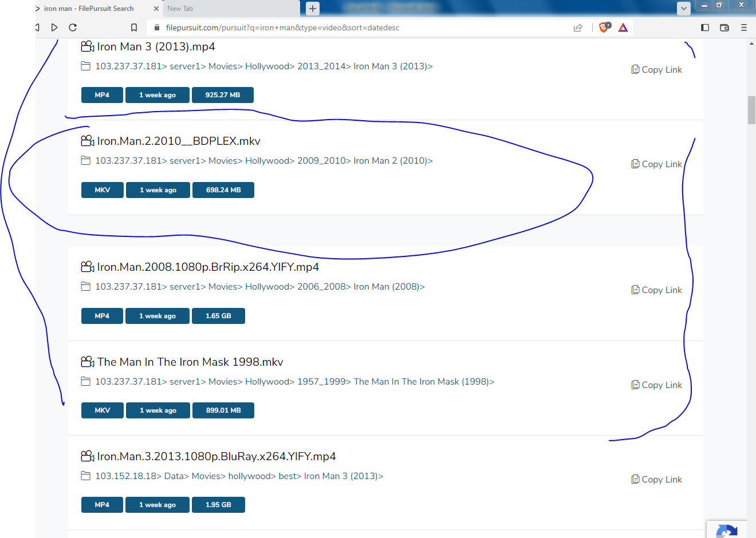
Task: Click the scrollbar up arrow
Action: tap(751, 43)
